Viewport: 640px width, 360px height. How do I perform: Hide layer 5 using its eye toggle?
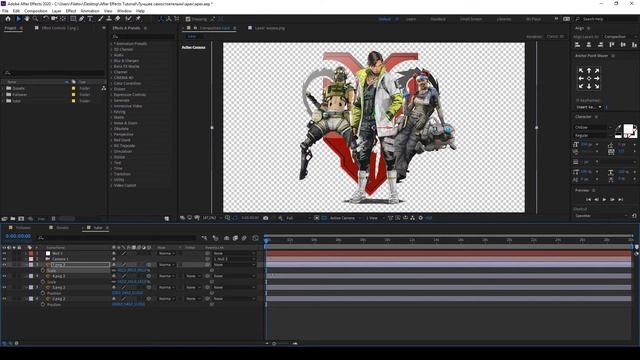4,287
